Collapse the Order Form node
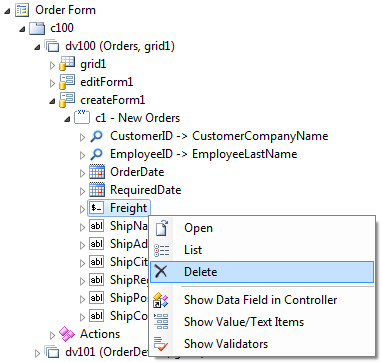382x362 pixels. click(x=8, y=11)
